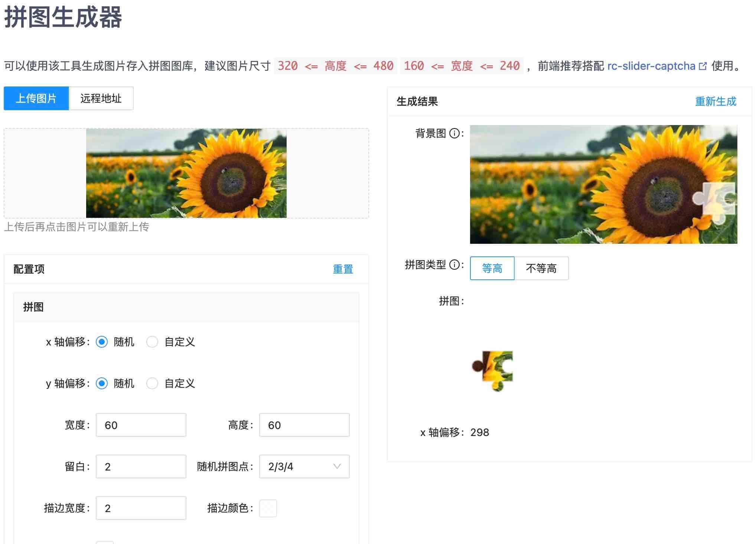Select 随机 for y 轴偏移
This screenshot has height=544, width=756.
[102, 383]
